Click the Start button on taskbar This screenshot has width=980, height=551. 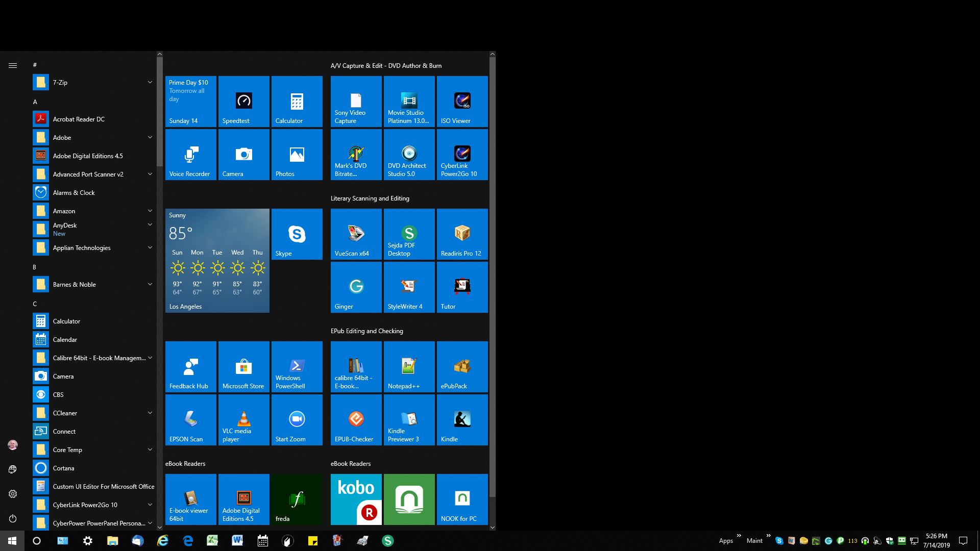12,541
